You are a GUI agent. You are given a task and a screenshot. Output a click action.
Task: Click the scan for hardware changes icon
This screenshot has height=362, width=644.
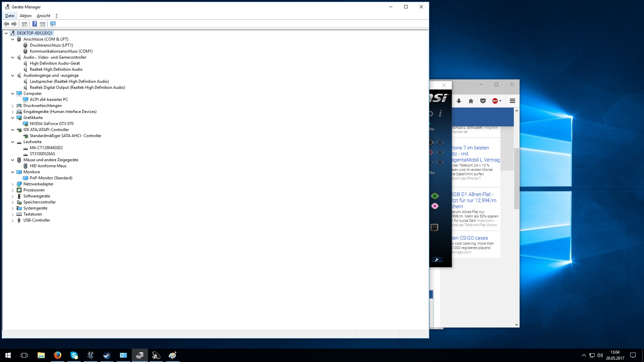tap(53, 24)
